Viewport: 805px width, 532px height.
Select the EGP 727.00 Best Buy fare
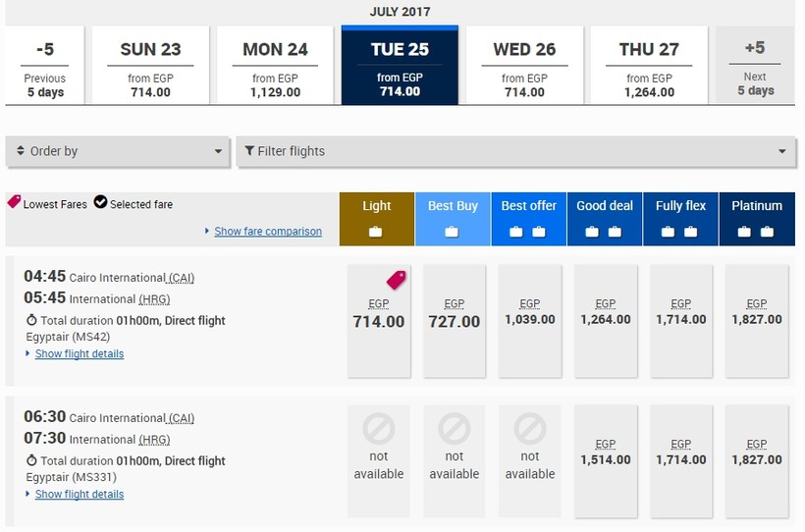click(x=454, y=319)
